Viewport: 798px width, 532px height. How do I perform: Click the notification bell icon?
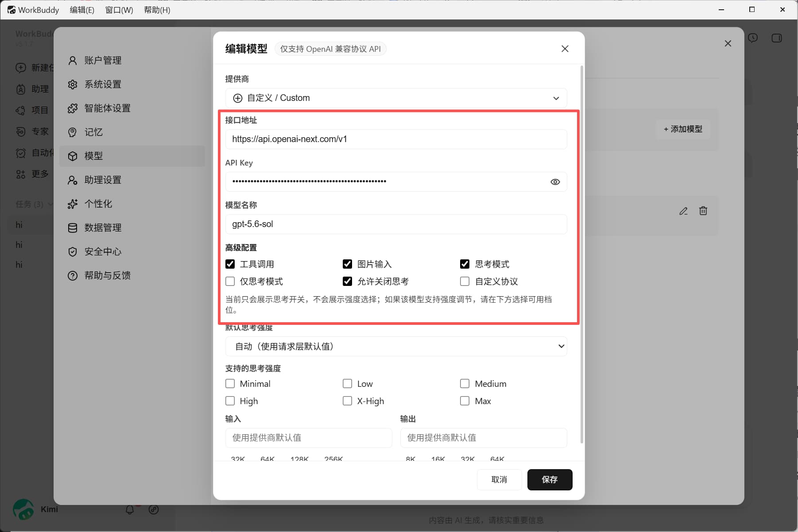(x=130, y=509)
